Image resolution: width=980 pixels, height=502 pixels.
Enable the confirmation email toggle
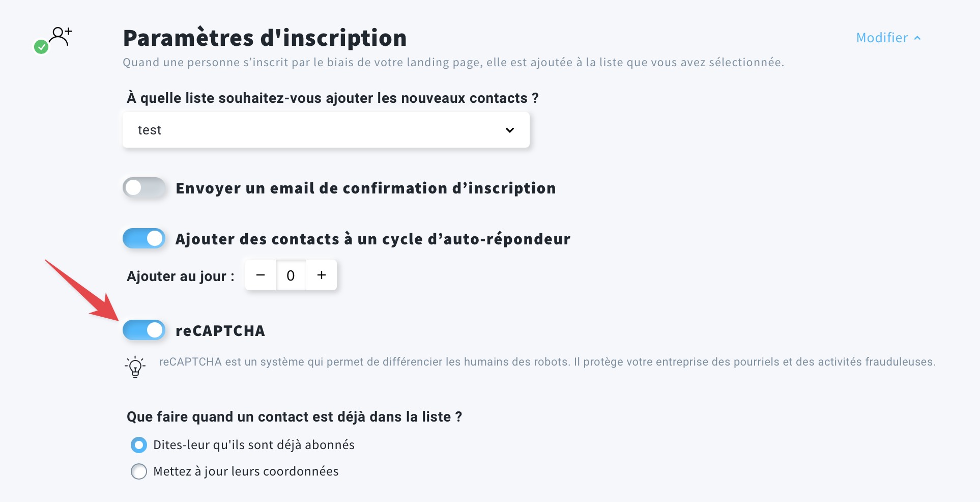(x=144, y=188)
